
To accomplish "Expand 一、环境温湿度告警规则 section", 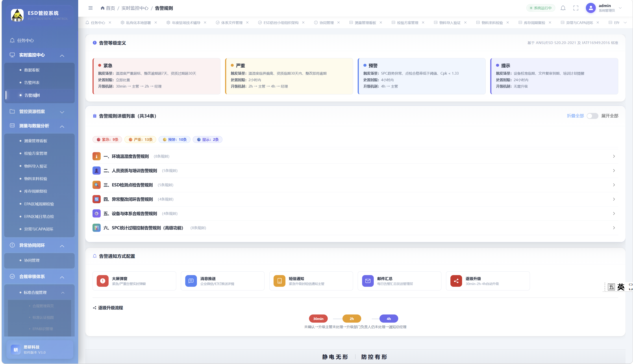I will click(355, 156).
